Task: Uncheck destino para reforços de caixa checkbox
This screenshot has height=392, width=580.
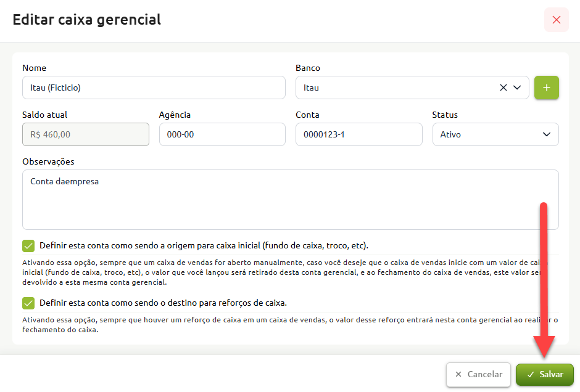Action: click(x=28, y=303)
